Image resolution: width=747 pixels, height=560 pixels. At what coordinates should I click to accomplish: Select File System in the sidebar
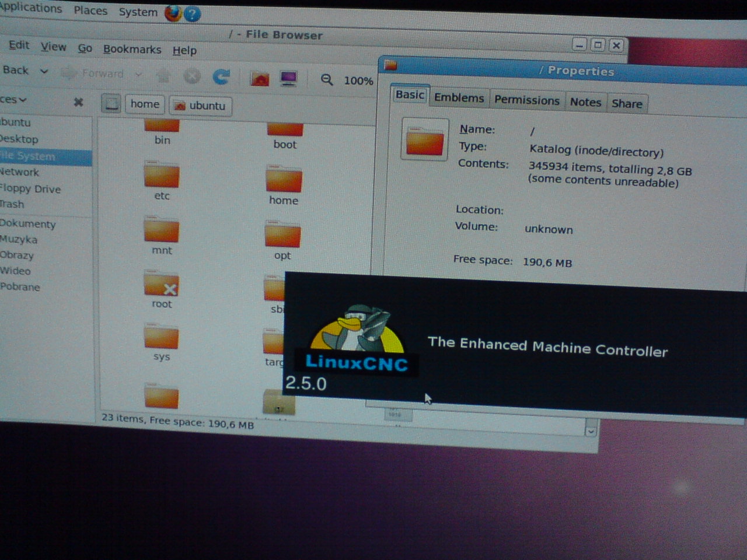tap(45, 156)
